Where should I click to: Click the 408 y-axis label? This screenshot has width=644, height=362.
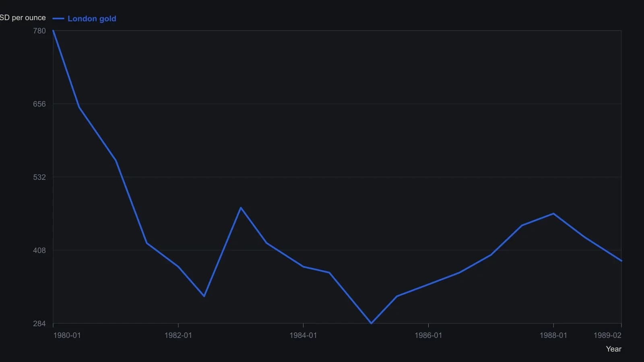click(39, 250)
